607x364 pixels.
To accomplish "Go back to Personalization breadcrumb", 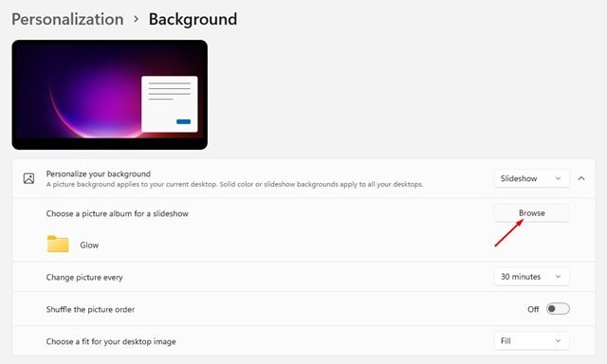I will [67, 19].
